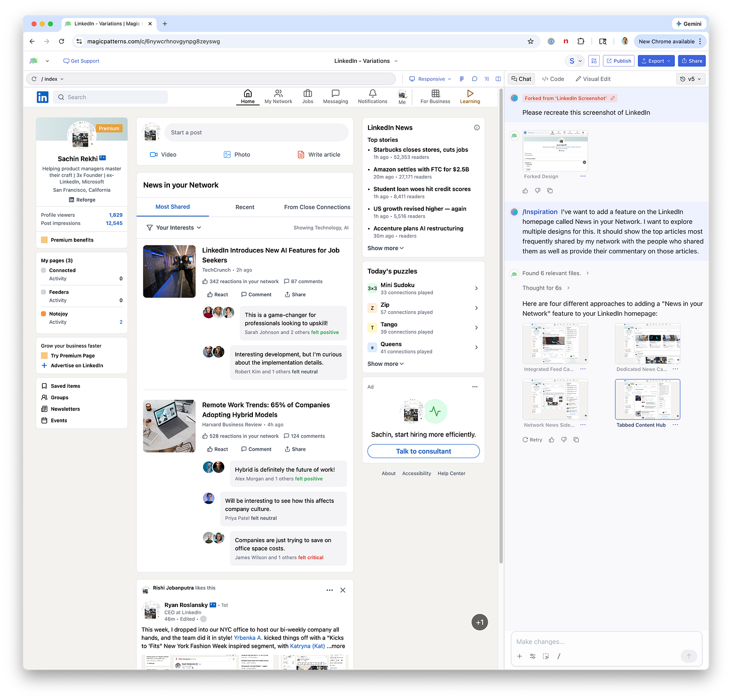Reload the Chrome page

(61, 41)
